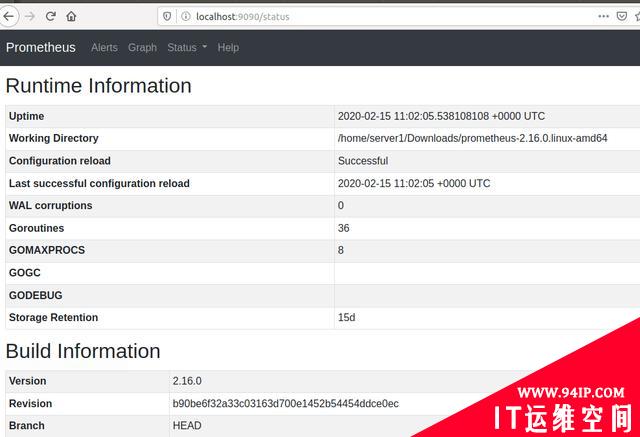The image size is (640, 437).
Task: Click the GOGC label
Action: point(24,273)
